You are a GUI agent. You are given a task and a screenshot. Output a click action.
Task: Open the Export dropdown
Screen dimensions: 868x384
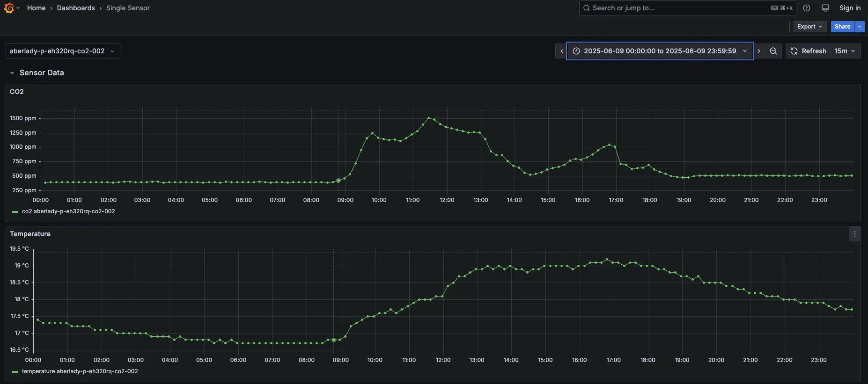(x=810, y=27)
